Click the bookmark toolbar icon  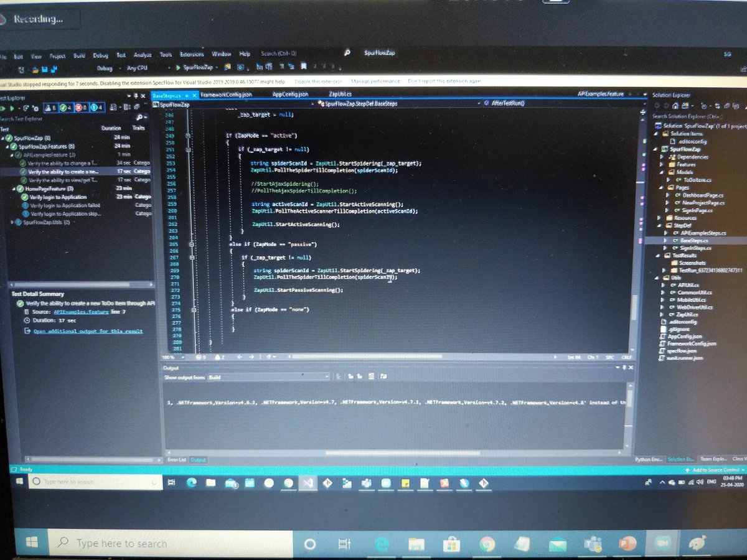click(303, 67)
